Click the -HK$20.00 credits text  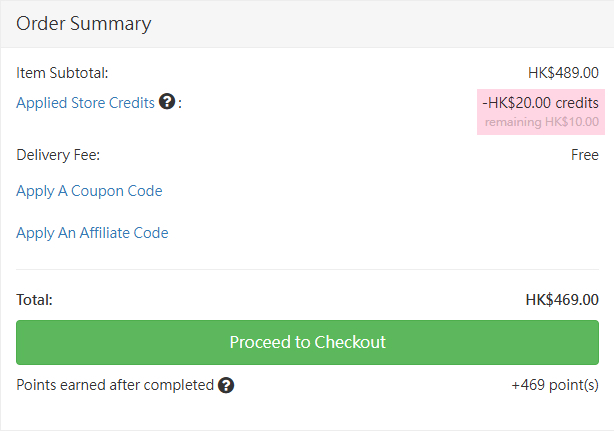(540, 102)
